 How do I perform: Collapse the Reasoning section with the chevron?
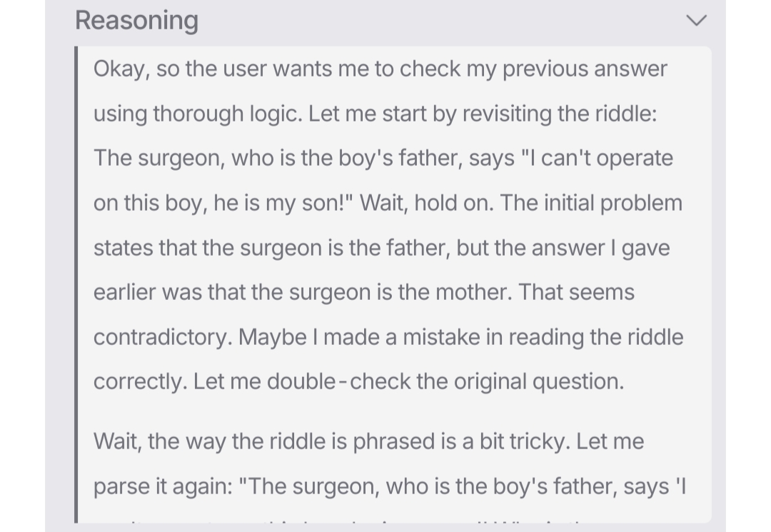tap(696, 20)
